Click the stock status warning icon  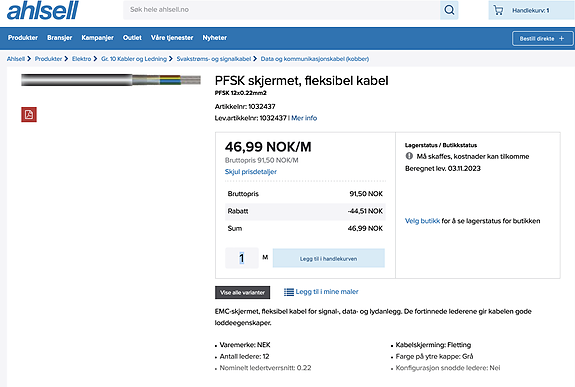click(409, 156)
